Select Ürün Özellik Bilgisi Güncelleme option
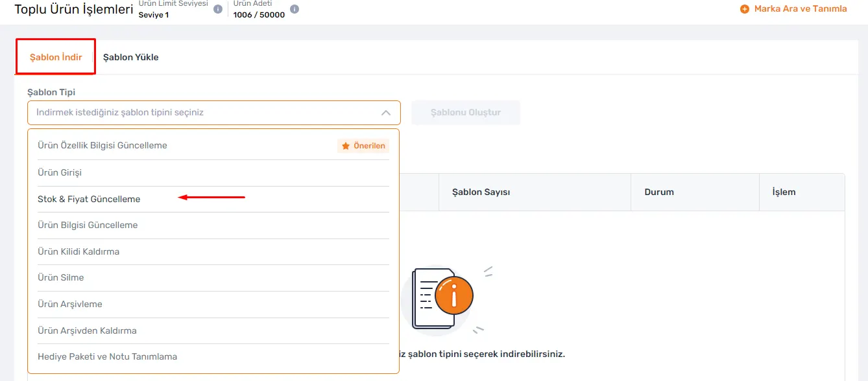The height and width of the screenshot is (381, 868). (213, 146)
